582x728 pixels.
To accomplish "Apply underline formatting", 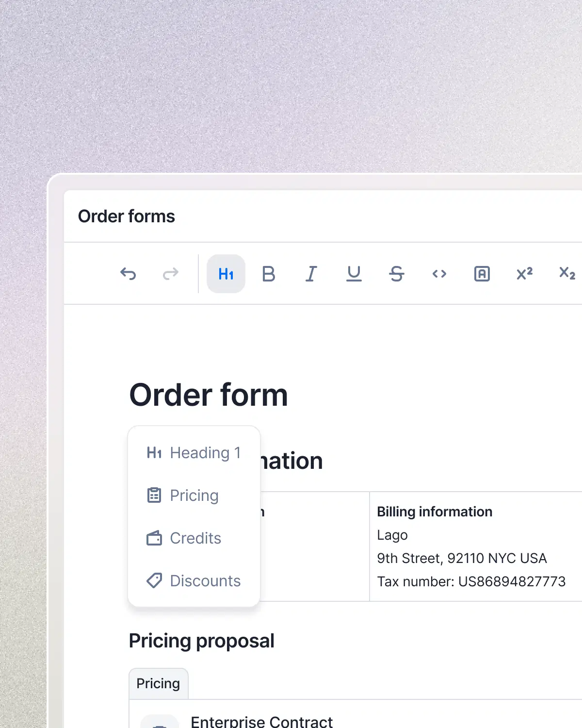I will (x=354, y=274).
